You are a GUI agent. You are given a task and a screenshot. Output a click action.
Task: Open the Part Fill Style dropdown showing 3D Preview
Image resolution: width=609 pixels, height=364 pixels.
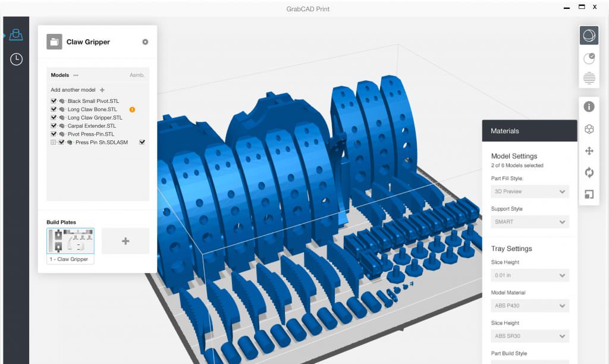(530, 192)
